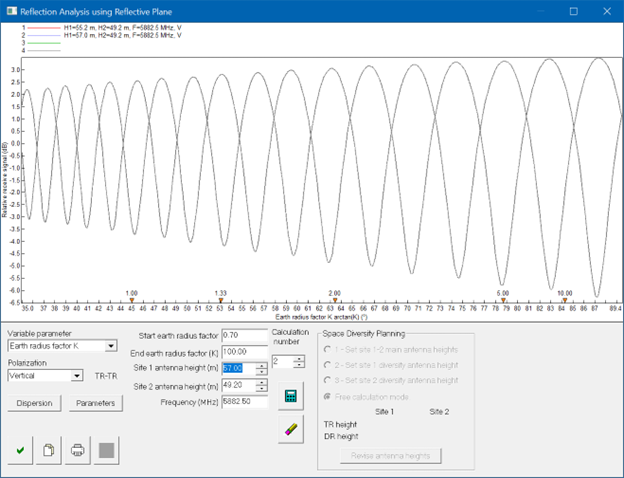Expand the Polarization dropdown
The width and height of the screenshot is (624, 478).
(76, 376)
